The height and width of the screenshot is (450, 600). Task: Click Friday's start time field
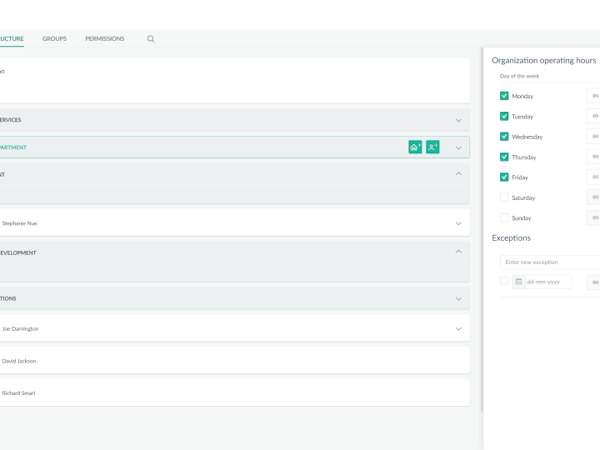pyautogui.click(x=593, y=177)
